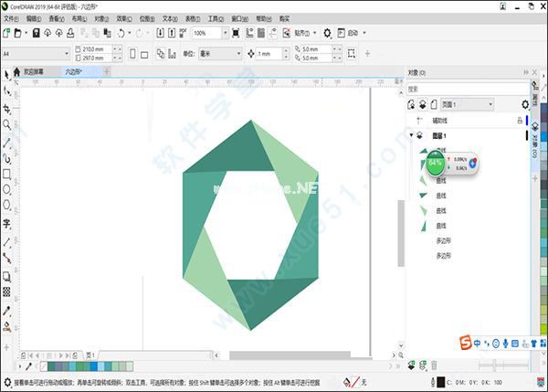This screenshot has height=392, width=548.
Task: Toggle landscape page orientation
Action: pyautogui.click(x=145, y=54)
